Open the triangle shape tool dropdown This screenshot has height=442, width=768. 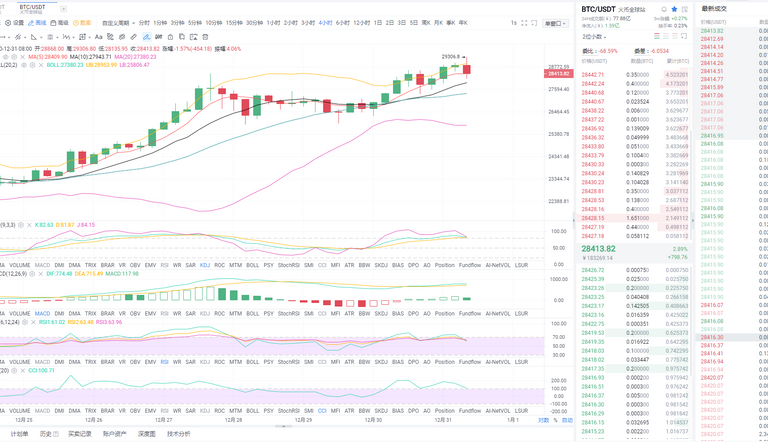pyautogui.click(x=35, y=37)
